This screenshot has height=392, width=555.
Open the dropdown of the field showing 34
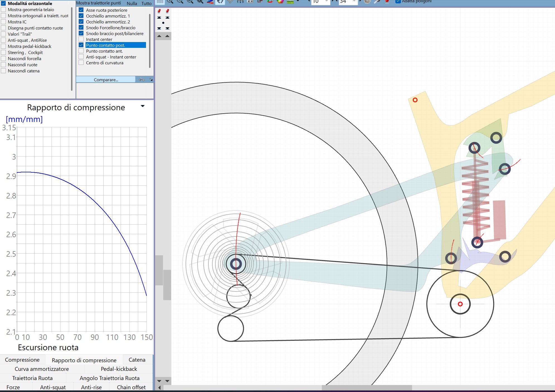[x=354, y=1]
